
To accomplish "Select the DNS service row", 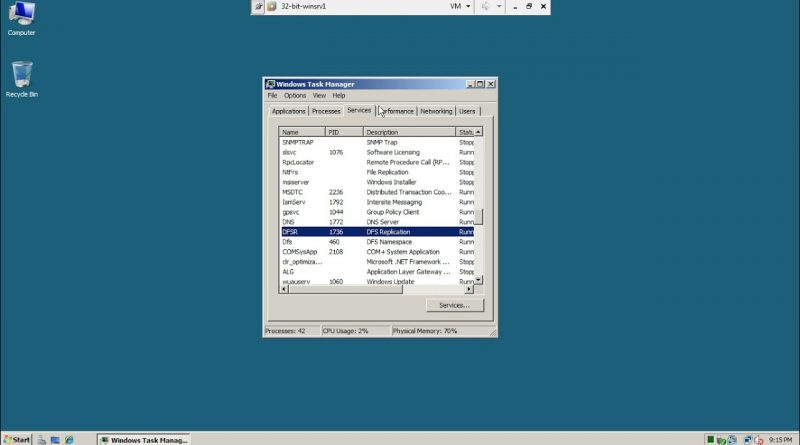I will point(377,222).
